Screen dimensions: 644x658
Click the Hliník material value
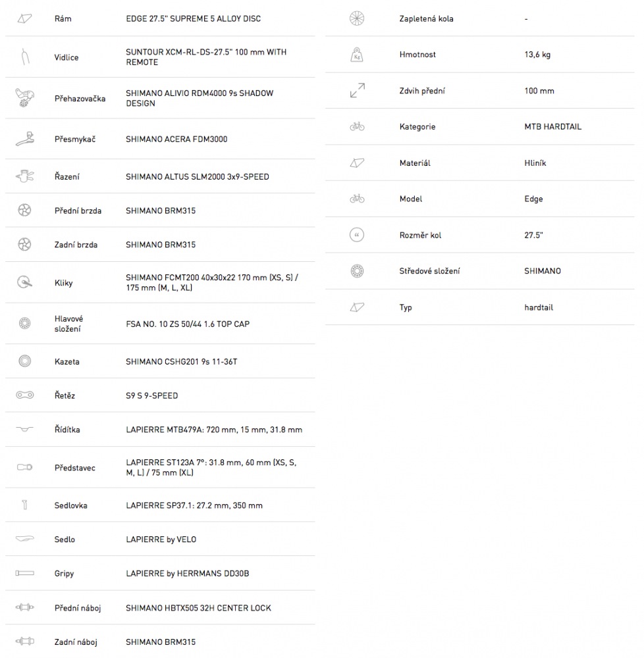click(x=535, y=163)
